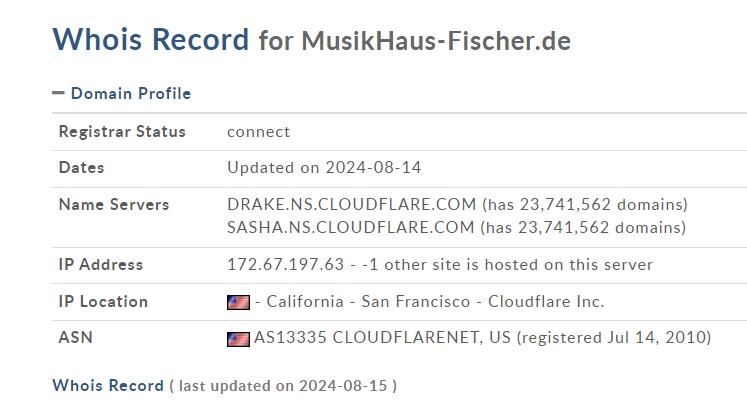
Task: Click the IP Location row label
Action: click(103, 302)
